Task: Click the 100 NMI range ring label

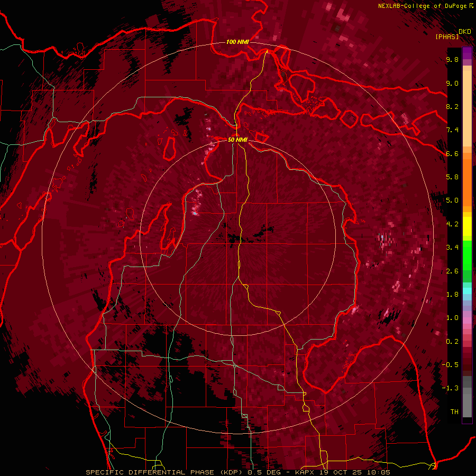Action: pyautogui.click(x=237, y=42)
